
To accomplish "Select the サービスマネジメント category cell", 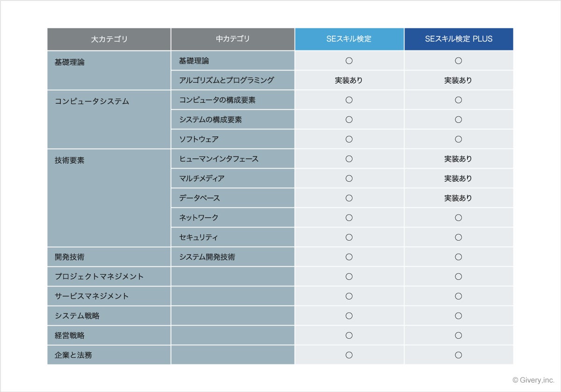I will [109, 296].
